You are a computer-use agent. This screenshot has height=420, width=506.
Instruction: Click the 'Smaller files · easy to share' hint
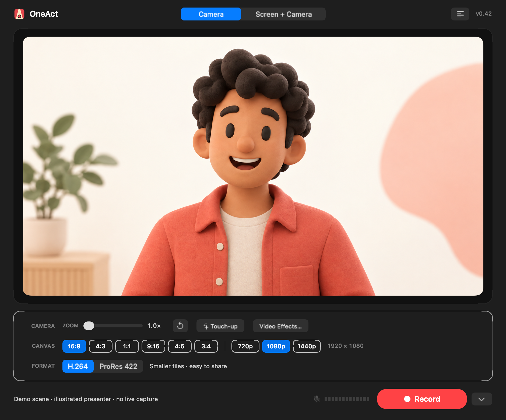click(188, 366)
